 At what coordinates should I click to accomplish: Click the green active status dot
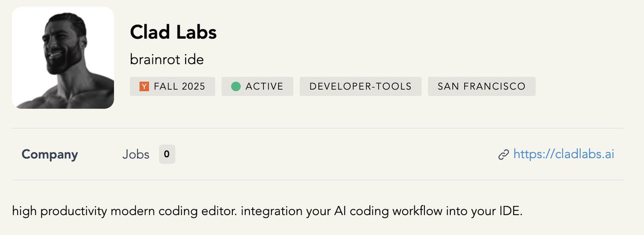coord(236,86)
